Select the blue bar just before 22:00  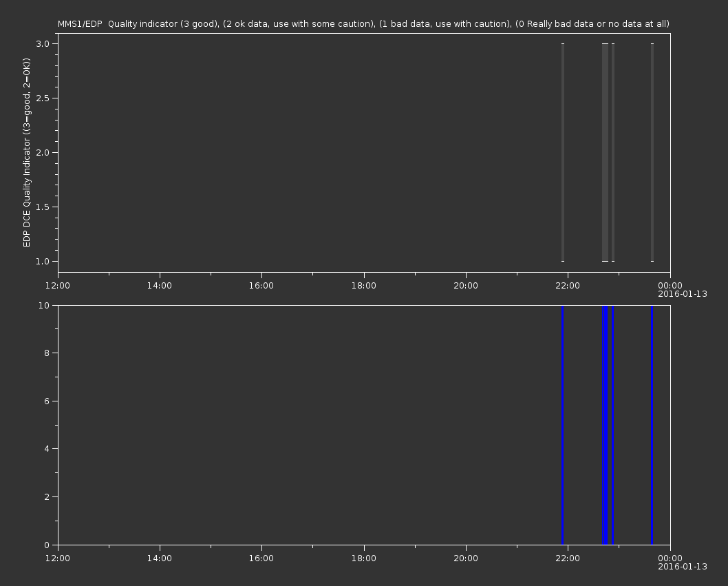pyautogui.click(x=563, y=425)
